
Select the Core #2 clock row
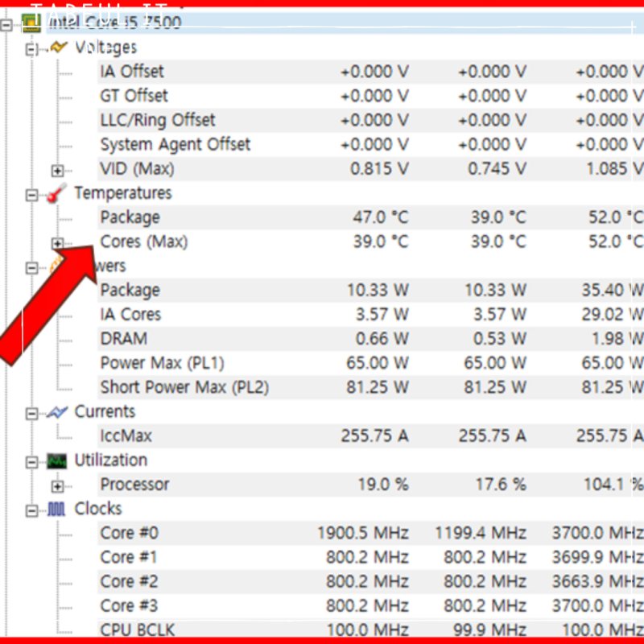(369, 581)
